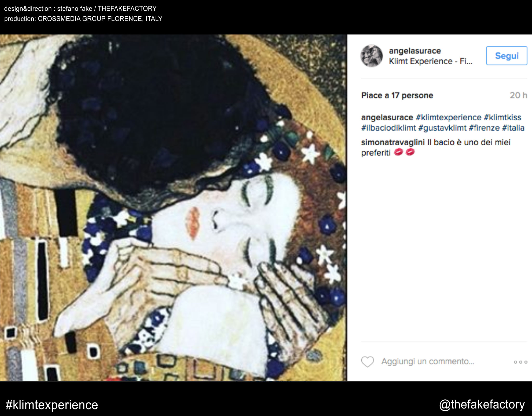Click the Klimt Kiss post image

(x=174, y=207)
